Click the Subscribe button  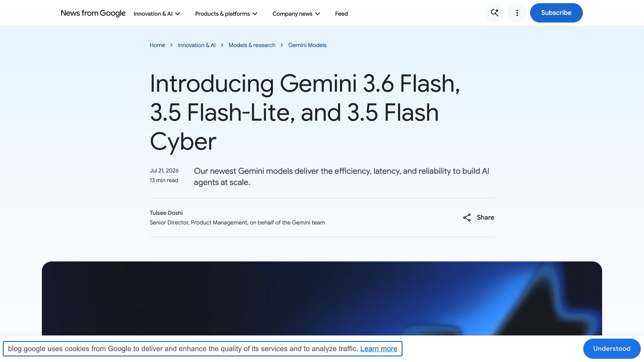556,13
